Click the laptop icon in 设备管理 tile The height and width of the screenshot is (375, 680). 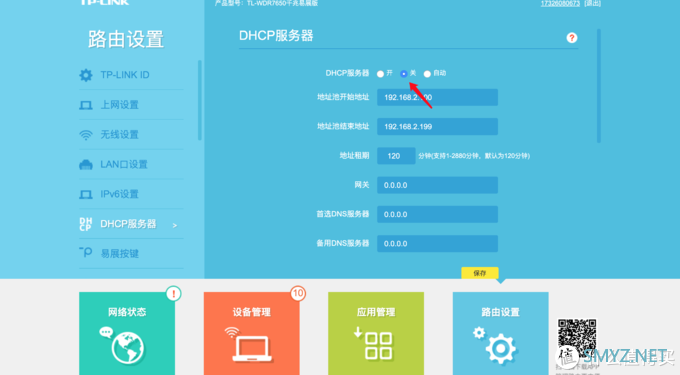tap(248, 344)
